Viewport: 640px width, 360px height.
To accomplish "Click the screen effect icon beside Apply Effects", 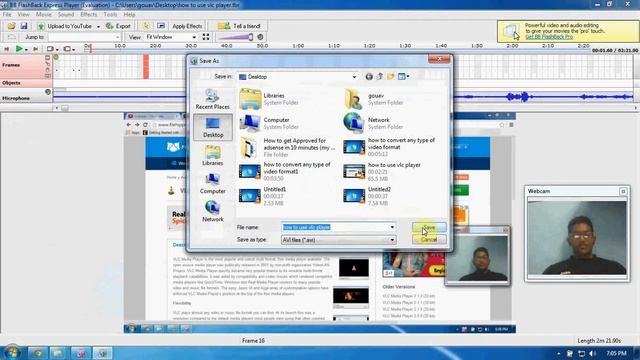I will 161,26.
